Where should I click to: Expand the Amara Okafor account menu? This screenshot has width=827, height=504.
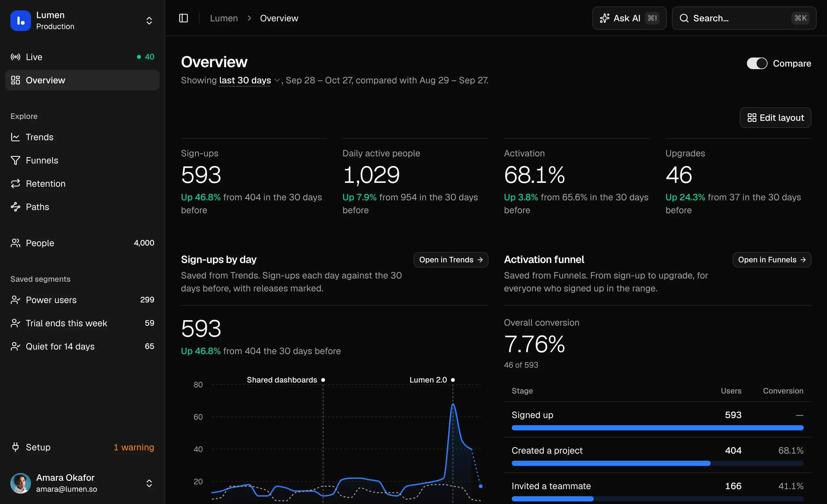pos(82,483)
